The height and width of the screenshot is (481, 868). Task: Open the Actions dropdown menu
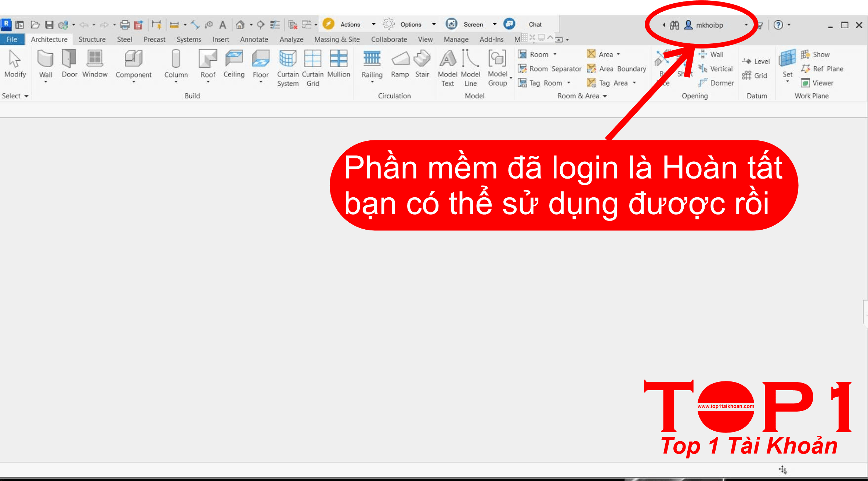[x=373, y=24]
